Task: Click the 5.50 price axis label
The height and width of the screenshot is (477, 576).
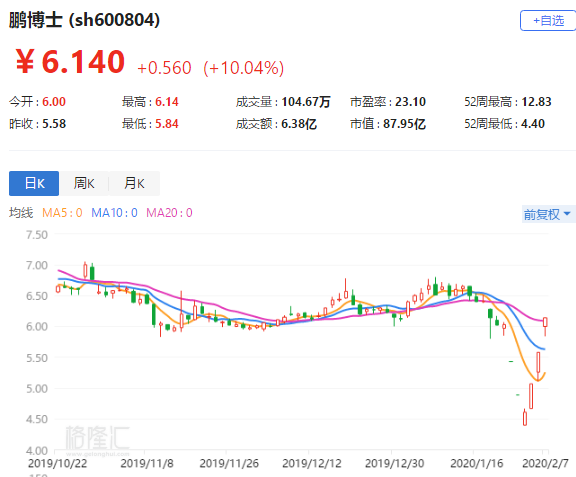Action: point(37,358)
